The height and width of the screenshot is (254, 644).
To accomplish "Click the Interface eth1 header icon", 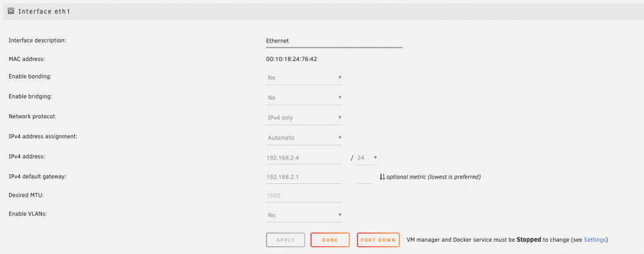I will 11,12.
